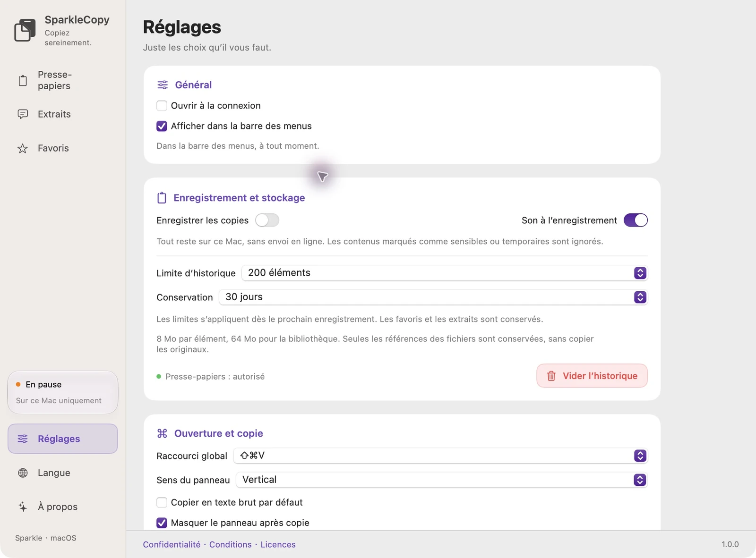Open the Conditions link
The height and width of the screenshot is (558, 756).
[231, 544]
